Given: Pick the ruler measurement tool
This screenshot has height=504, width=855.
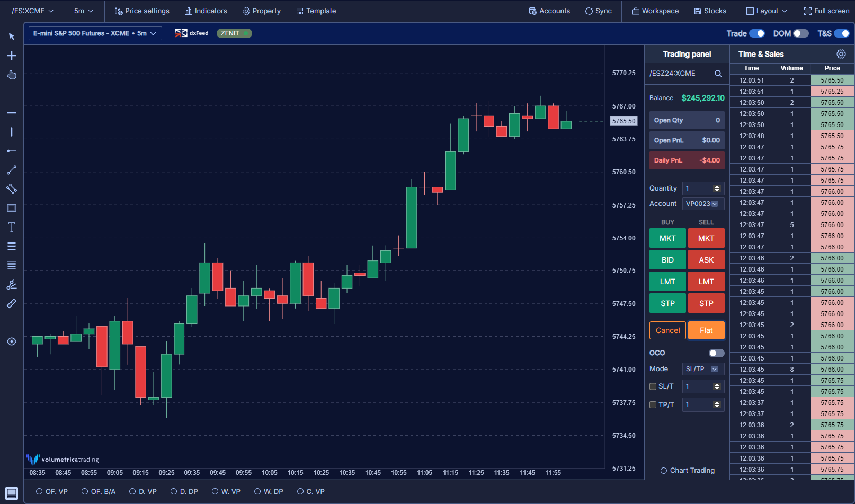Looking at the screenshot, I should [x=12, y=303].
